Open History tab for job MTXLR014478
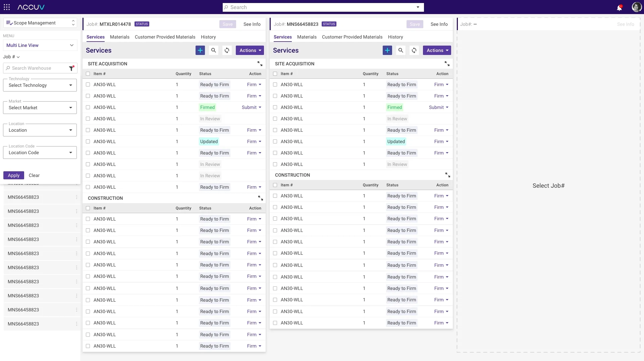Image resolution: width=644 pixels, height=361 pixels. 208,37
